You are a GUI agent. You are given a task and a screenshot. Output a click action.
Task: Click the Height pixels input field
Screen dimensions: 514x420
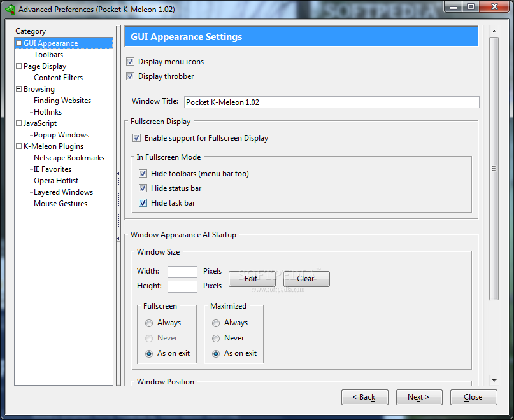tap(182, 286)
